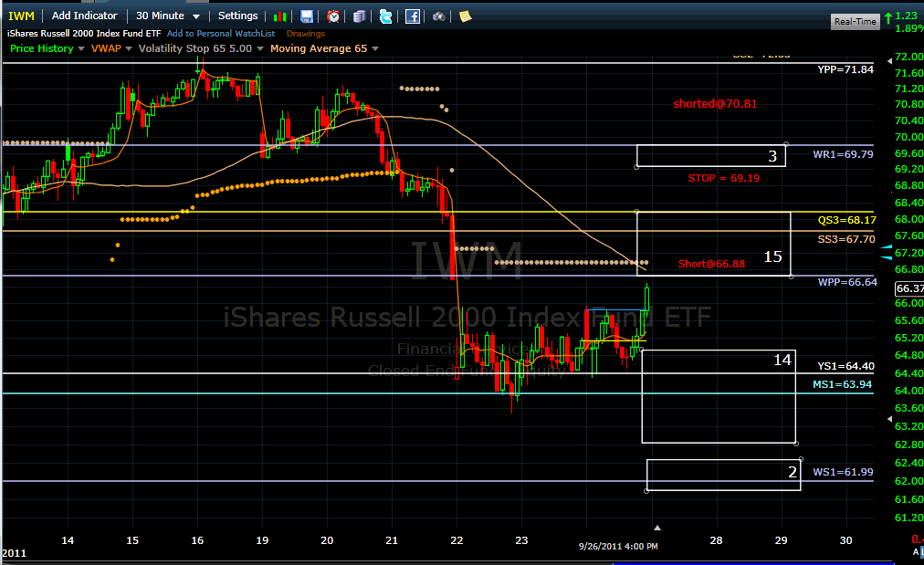This screenshot has width=924, height=565.
Task: Click the database stack icon
Action: (x=360, y=16)
